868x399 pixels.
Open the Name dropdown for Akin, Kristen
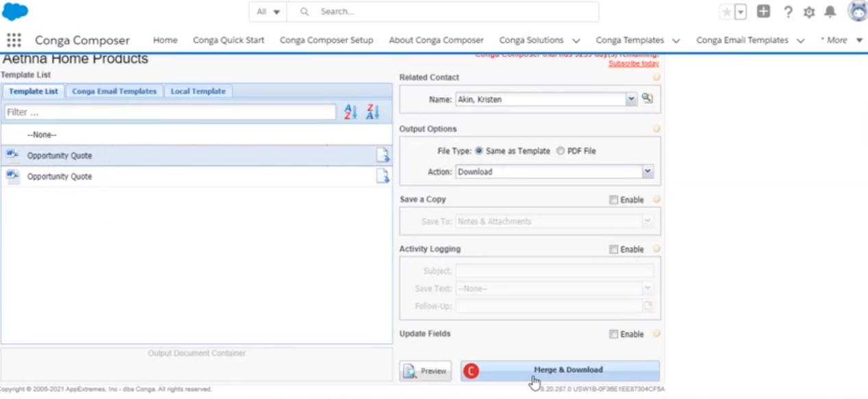pyautogui.click(x=630, y=99)
